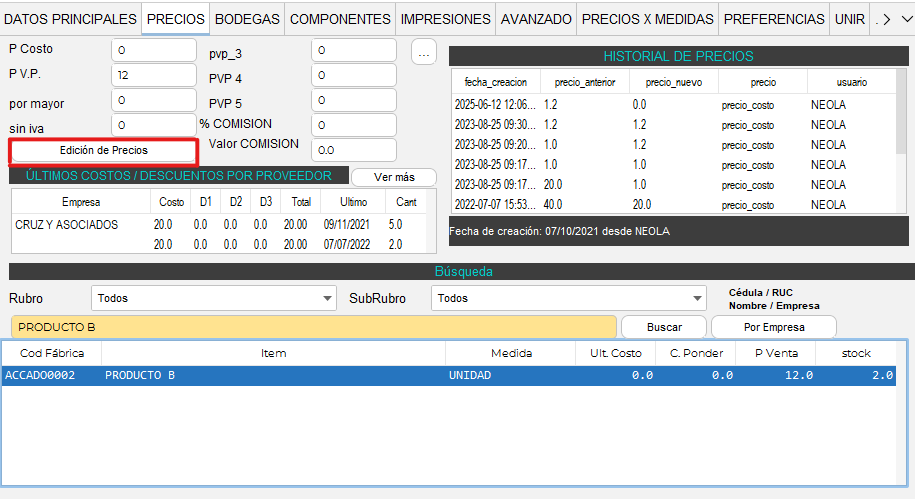Viewport: 915px width, 499px height.
Task: Click the ellipsis button beside pvp_3
Action: pos(424,50)
